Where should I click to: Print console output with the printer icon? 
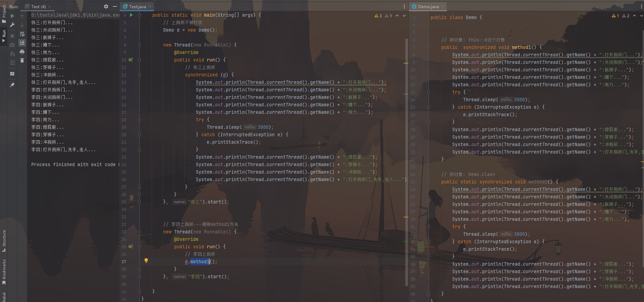(x=22, y=52)
